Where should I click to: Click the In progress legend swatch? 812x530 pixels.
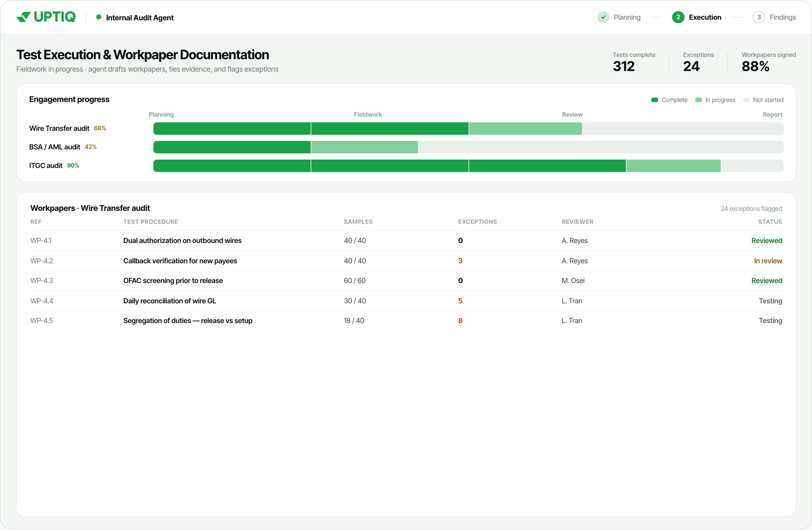click(698, 100)
